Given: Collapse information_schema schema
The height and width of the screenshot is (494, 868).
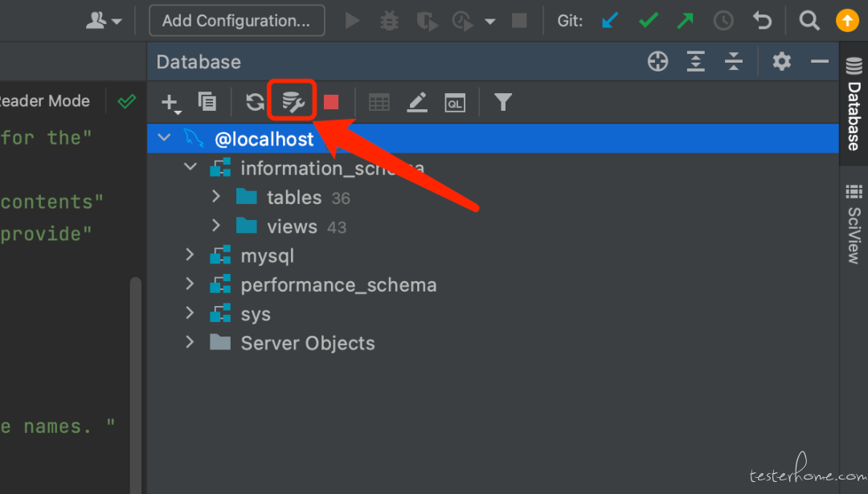Looking at the screenshot, I should pyautogui.click(x=190, y=166).
